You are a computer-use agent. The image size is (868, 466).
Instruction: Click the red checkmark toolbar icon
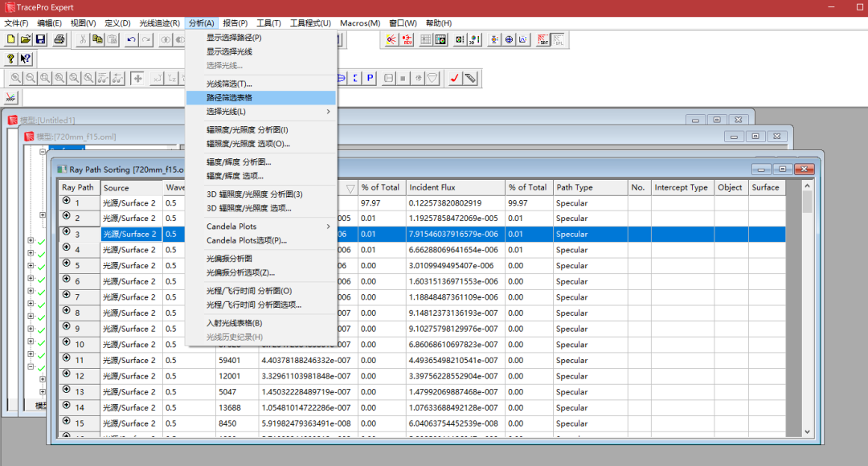[455, 78]
